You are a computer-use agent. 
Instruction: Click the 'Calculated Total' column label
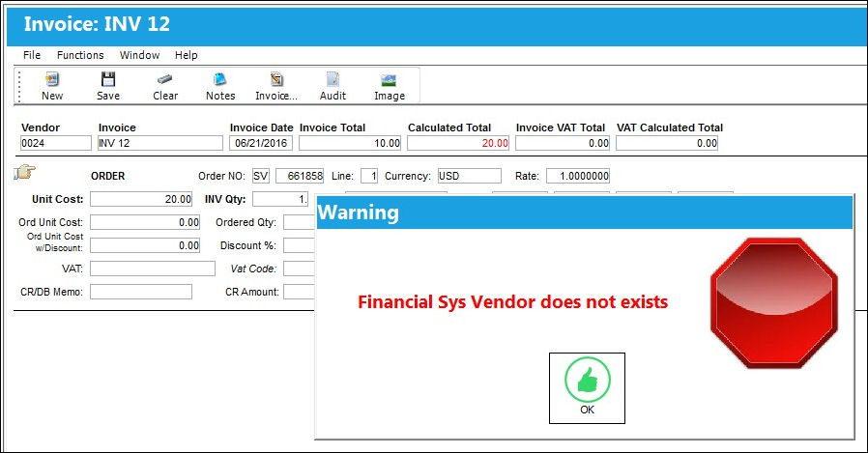[449, 127]
